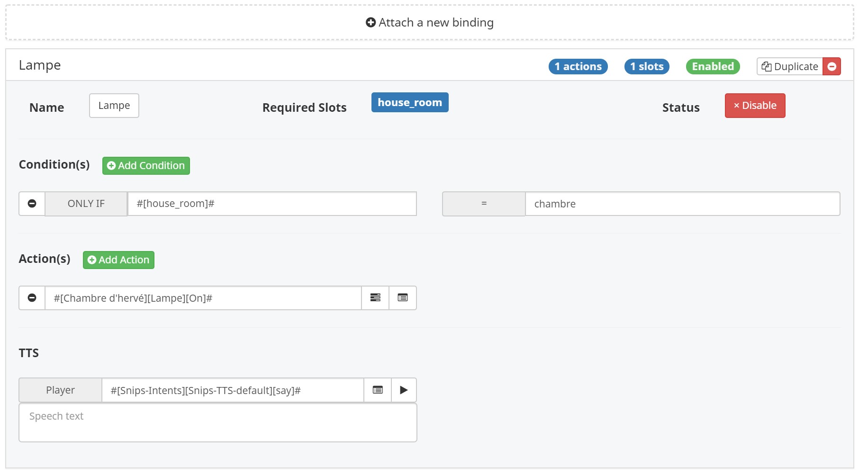Viewport: 868px width, 476px height.
Task: Open command picker icon for the action row
Action: [403, 298]
